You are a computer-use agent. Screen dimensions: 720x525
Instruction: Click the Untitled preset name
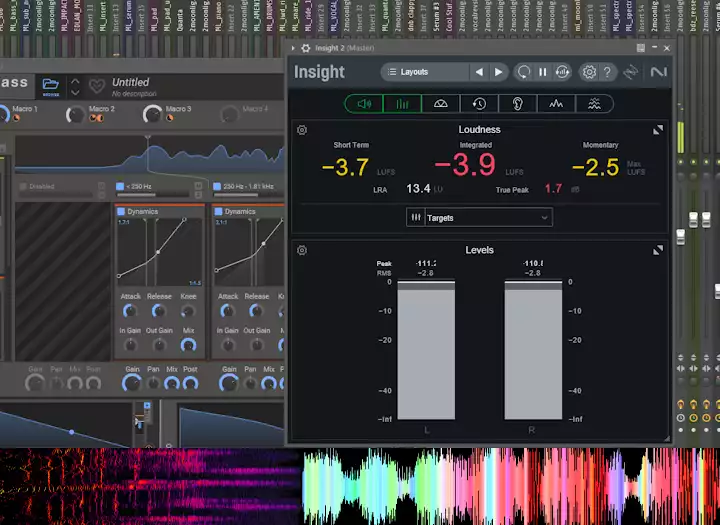[130, 82]
